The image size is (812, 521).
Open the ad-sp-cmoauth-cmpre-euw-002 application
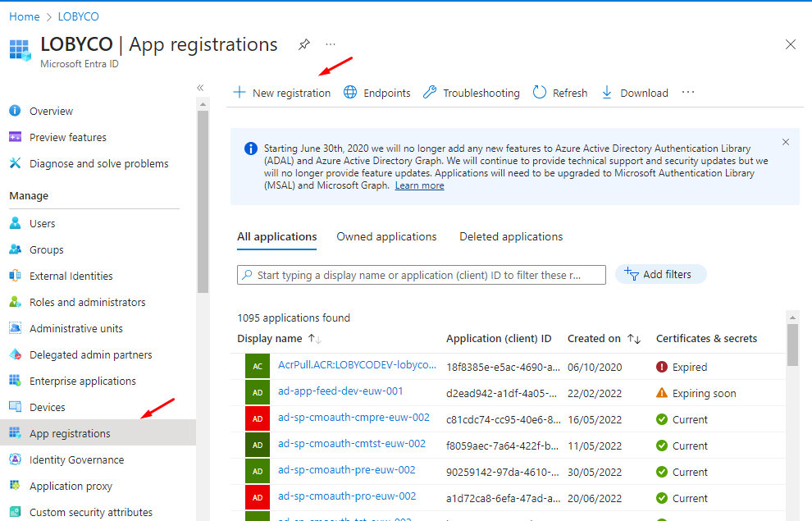point(354,418)
